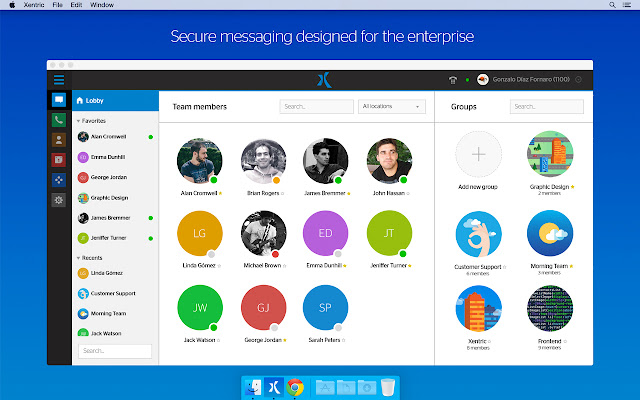The width and height of the screenshot is (640, 400).
Task: Go to Lobby in the sidebar
Action: click(x=93, y=101)
